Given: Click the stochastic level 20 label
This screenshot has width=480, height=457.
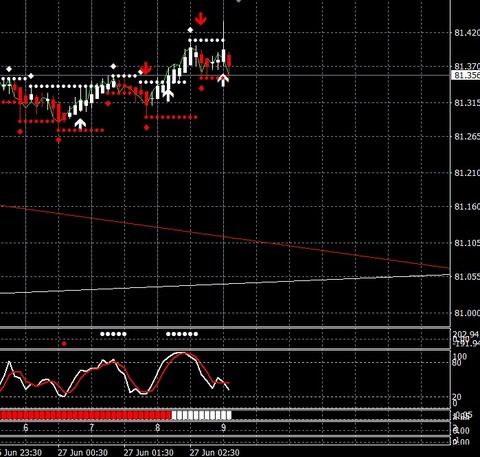Looking at the screenshot, I should (x=457, y=397).
